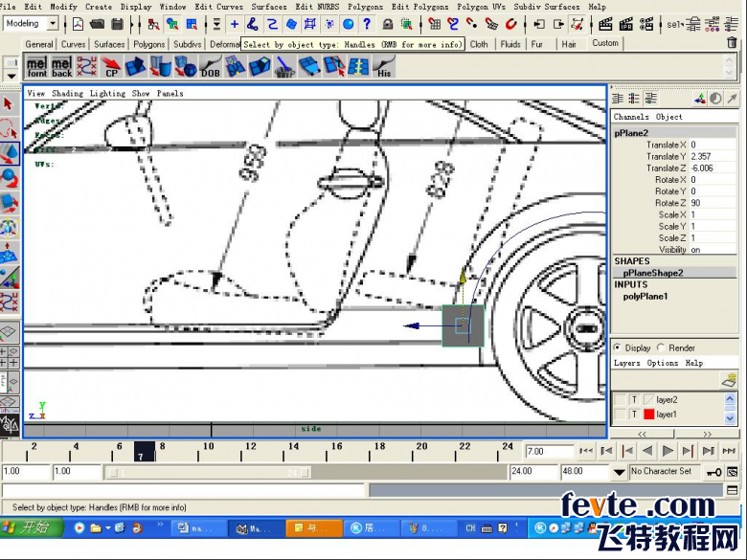The height and width of the screenshot is (560, 747).
Task: Select the Display layer radio button
Action: tap(618, 347)
